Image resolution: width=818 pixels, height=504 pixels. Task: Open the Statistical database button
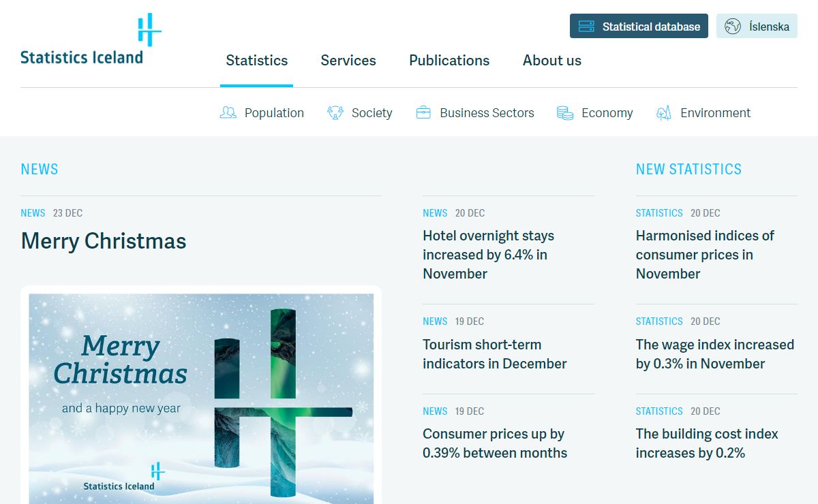[x=639, y=27]
